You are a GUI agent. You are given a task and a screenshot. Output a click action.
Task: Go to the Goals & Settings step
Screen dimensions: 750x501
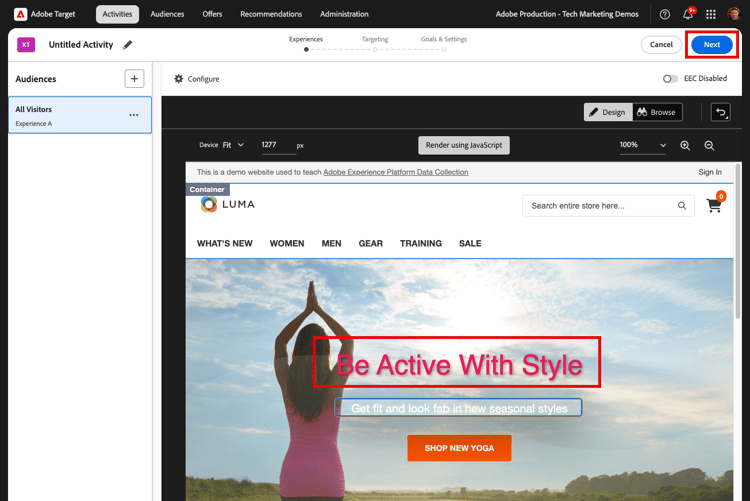(444, 43)
